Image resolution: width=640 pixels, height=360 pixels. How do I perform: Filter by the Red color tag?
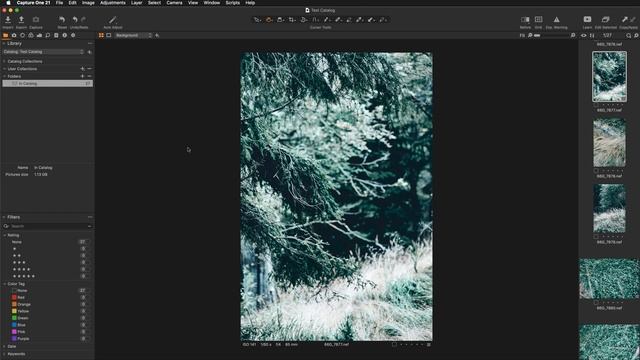[21, 298]
